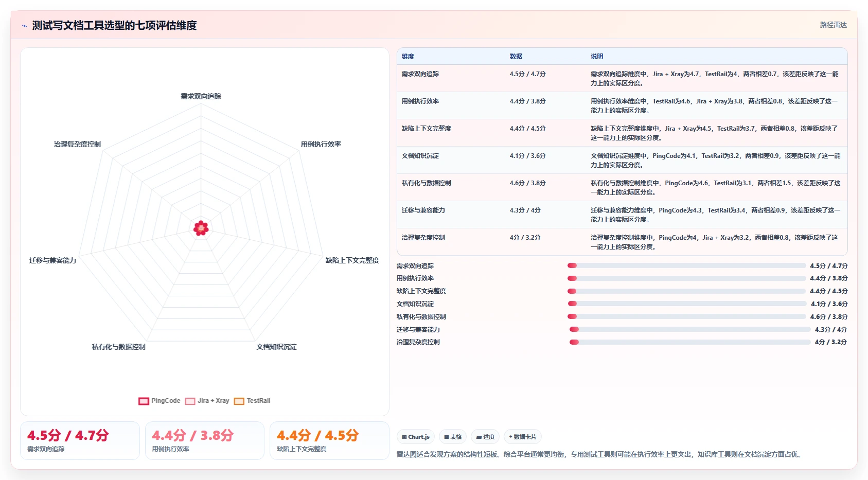
Task: Click the 文档知识沉淀 progress bar
Action: (x=686, y=304)
